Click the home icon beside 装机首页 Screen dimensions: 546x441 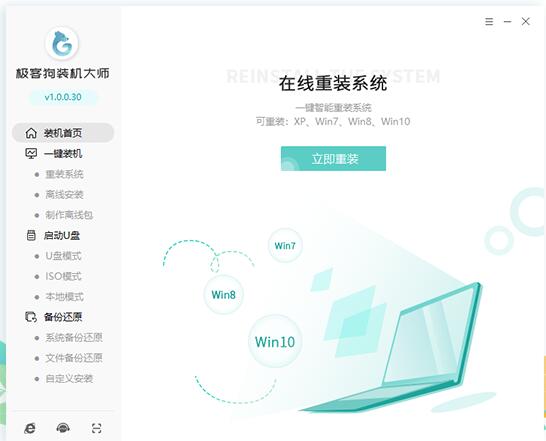click(31, 133)
